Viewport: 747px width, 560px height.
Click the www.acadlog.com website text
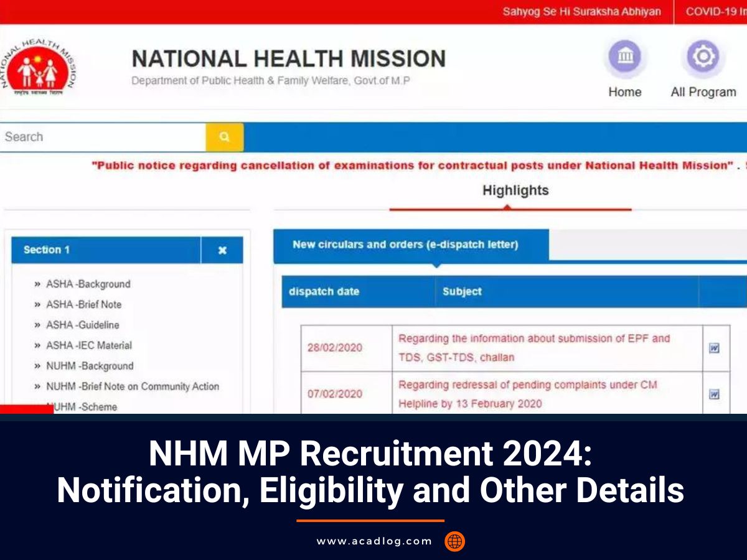click(x=374, y=541)
